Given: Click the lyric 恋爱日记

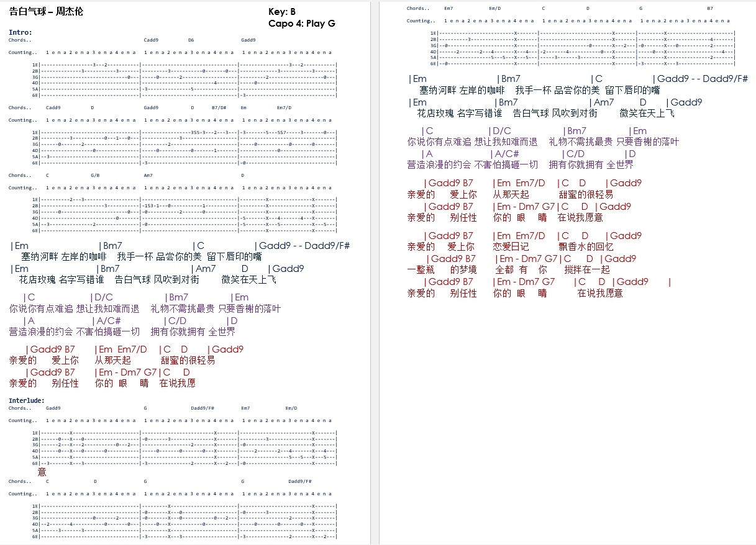Looking at the screenshot, I should (511, 247).
